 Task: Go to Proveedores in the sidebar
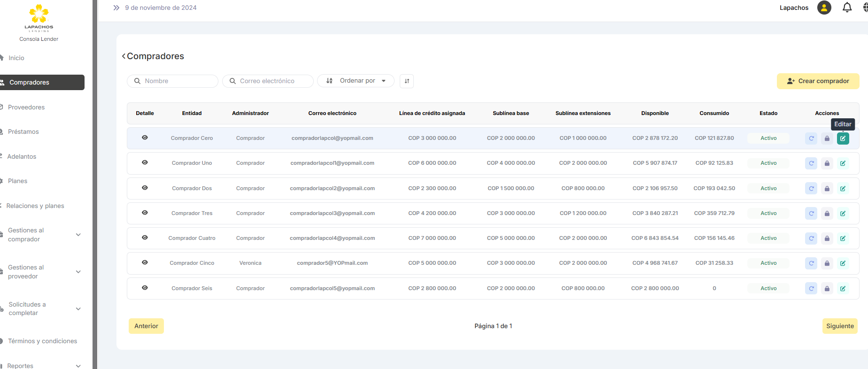pyautogui.click(x=26, y=107)
